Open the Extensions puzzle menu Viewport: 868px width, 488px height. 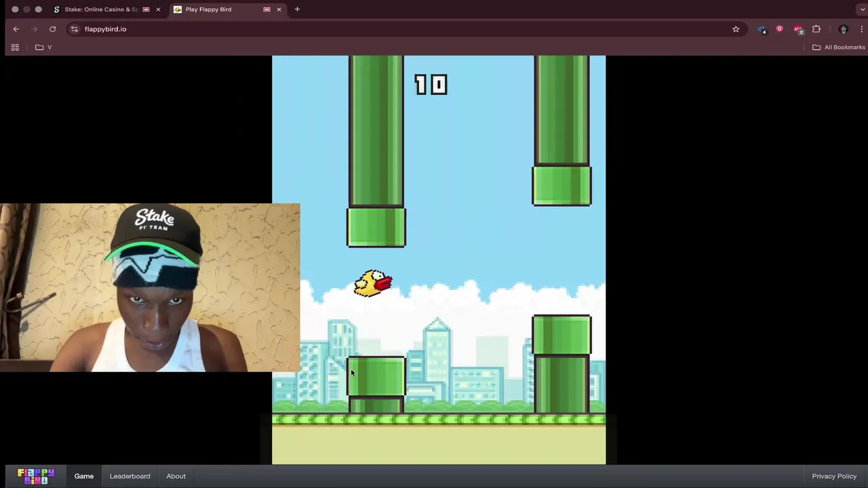click(x=816, y=29)
